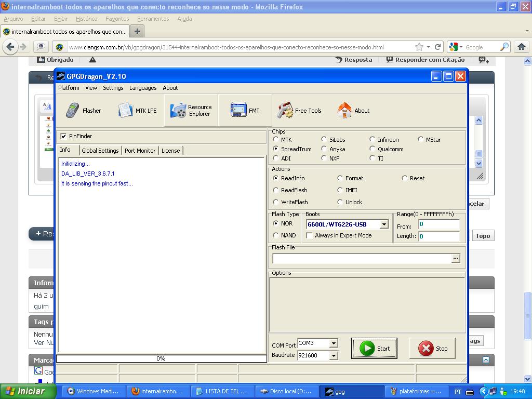Expand the Boots dropdown list
The image size is (532, 399).
click(384, 224)
